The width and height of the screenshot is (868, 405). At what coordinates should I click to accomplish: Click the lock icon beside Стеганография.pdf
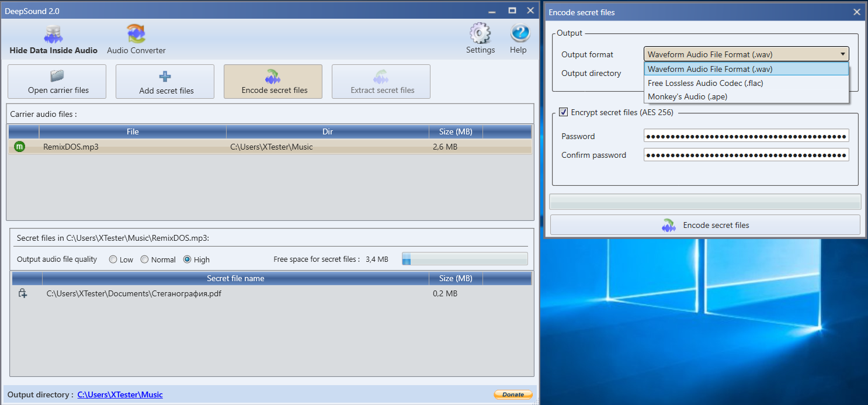pos(23,293)
